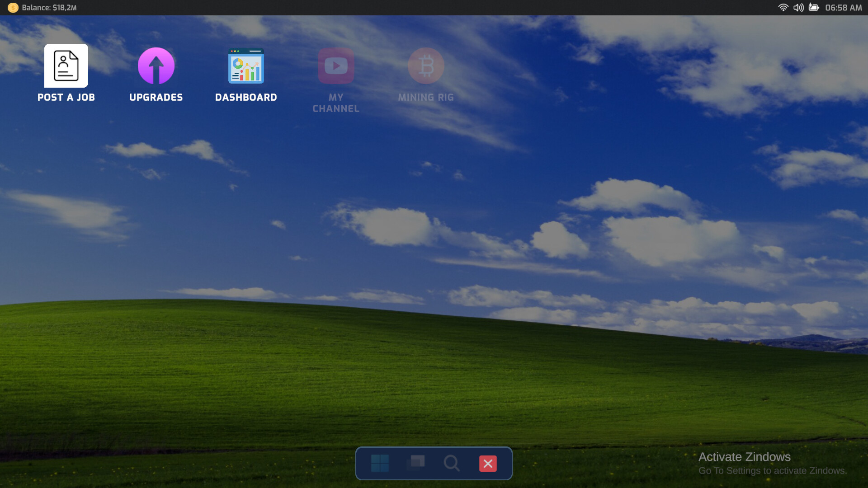This screenshot has width=868, height=488.
Task: Select the Upgrades purple arrow icon
Action: click(x=156, y=66)
